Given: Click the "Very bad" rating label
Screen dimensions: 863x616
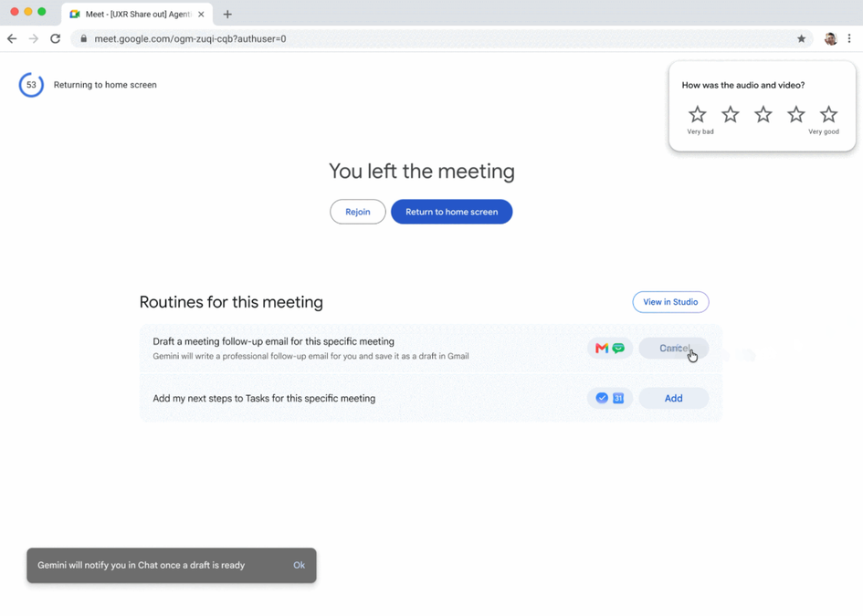Looking at the screenshot, I should [x=700, y=131].
